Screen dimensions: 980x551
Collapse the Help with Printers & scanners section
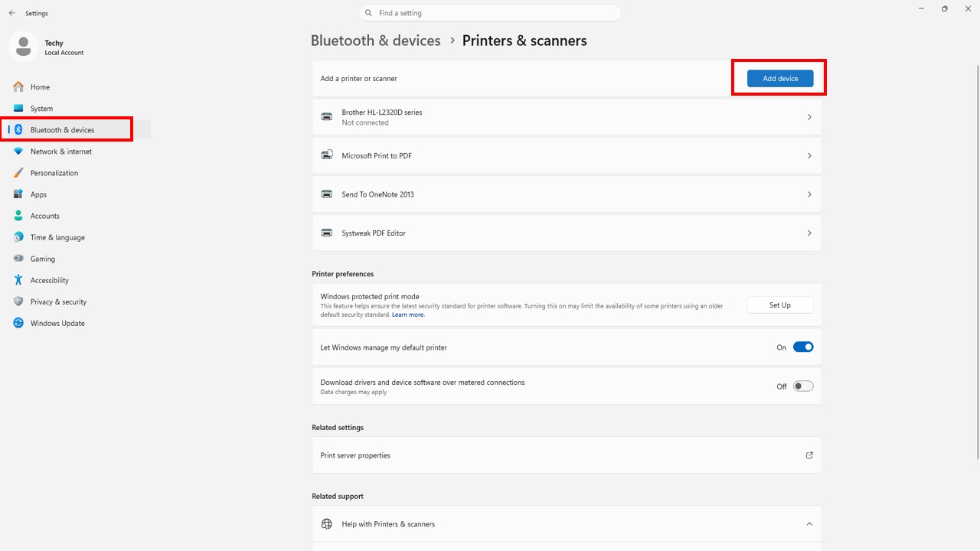809,524
